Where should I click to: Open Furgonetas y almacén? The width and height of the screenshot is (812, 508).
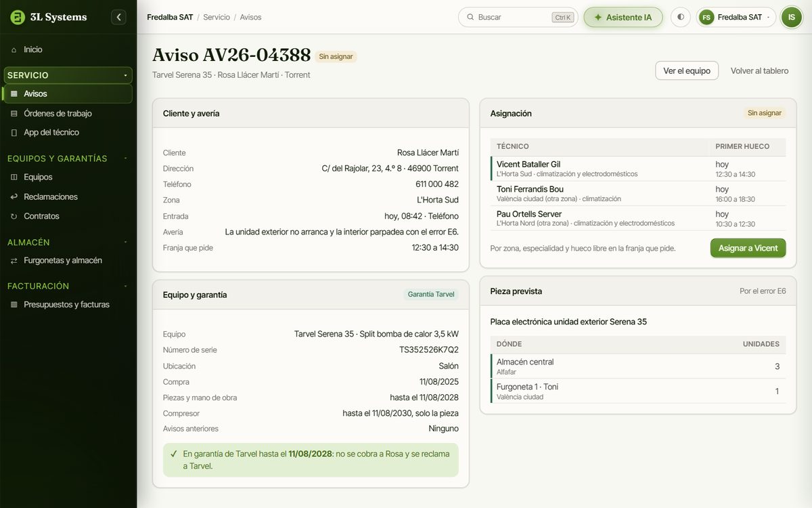point(68,261)
